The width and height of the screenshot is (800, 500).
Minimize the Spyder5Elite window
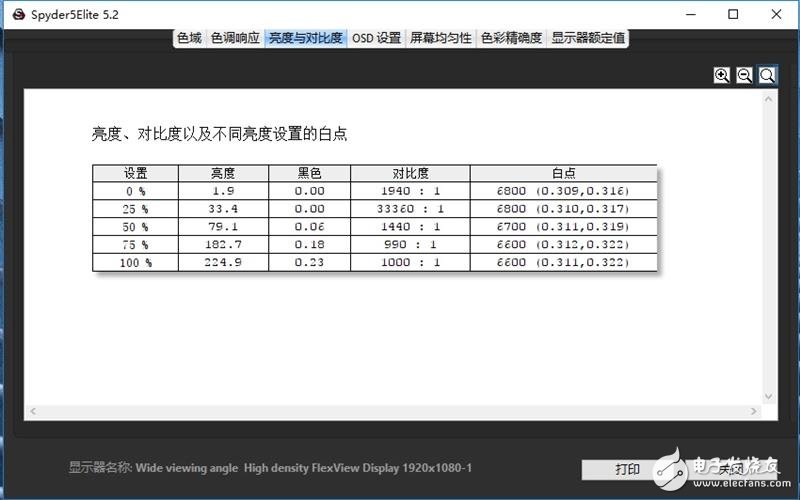pos(691,14)
